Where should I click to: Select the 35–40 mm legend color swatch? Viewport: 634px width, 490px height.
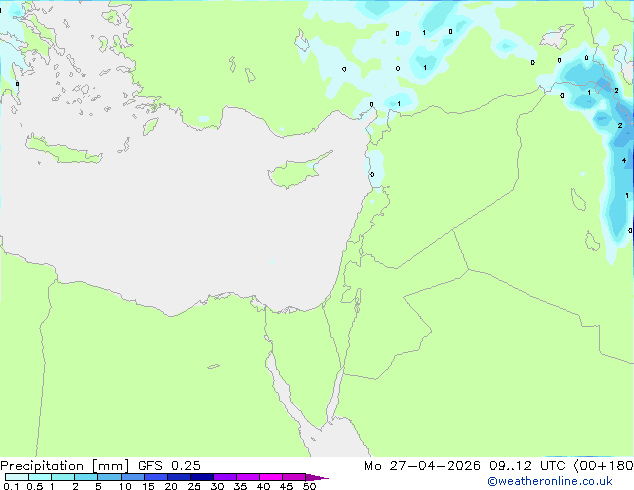247,477
